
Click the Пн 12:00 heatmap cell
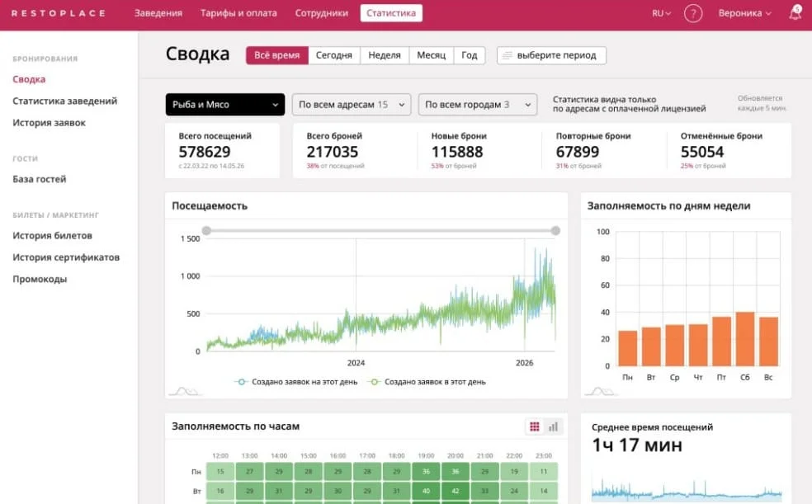220,471
